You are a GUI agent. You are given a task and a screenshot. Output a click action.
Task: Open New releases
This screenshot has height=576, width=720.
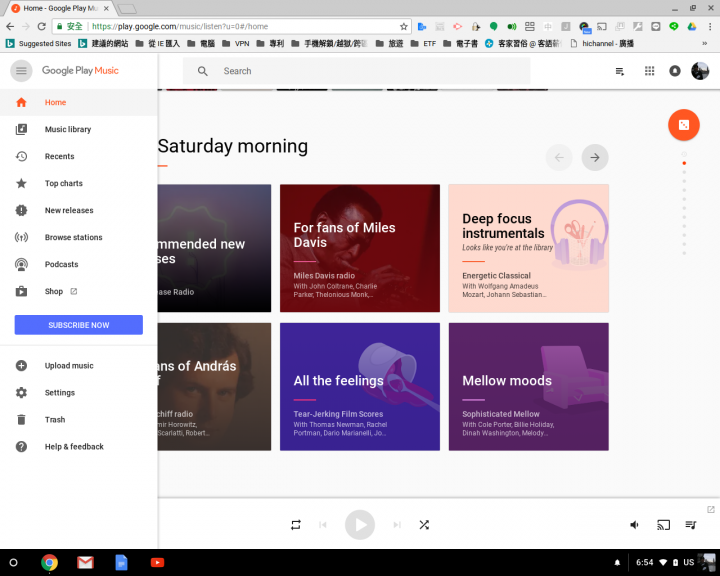[x=79, y=210]
